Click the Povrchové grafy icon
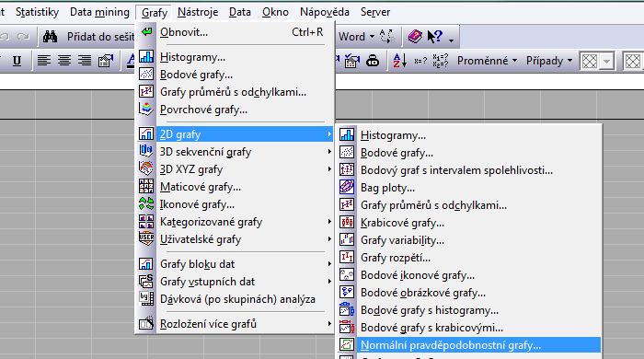 click(146, 110)
